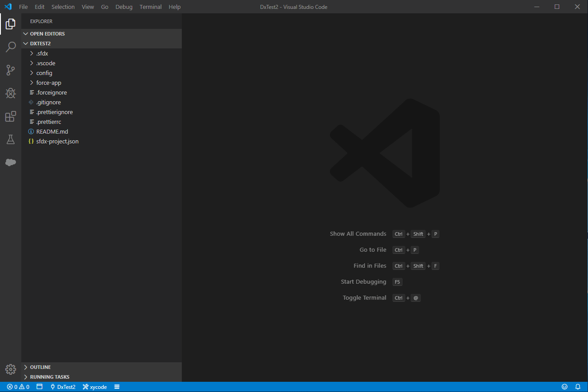Image resolution: width=588 pixels, height=392 pixels.
Task: Click the xycode tools status item
Action: (x=95, y=387)
